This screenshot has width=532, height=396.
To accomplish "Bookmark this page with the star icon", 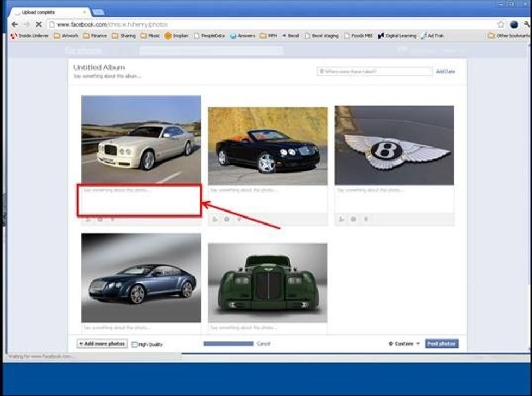I will [501, 24].
